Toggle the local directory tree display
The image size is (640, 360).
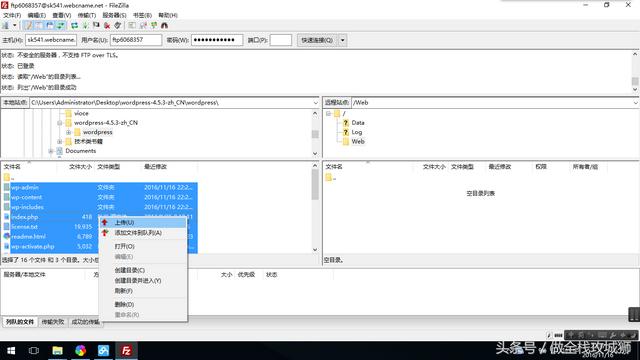tap(39, 25)
